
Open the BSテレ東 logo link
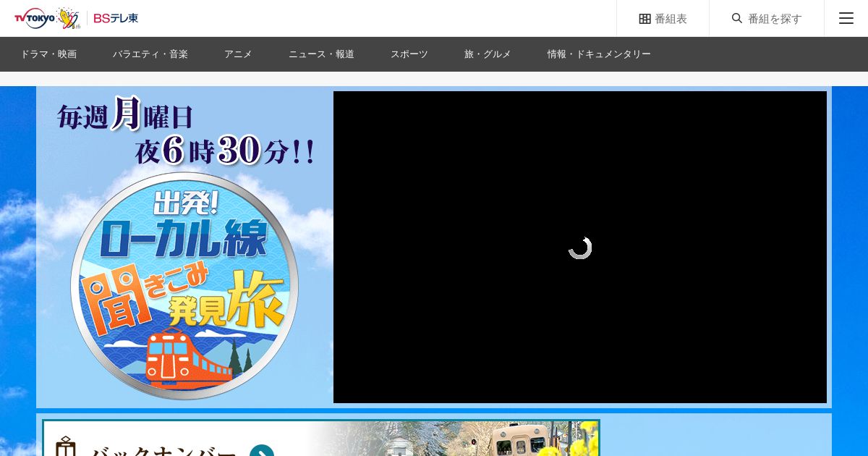click(116, 18)
